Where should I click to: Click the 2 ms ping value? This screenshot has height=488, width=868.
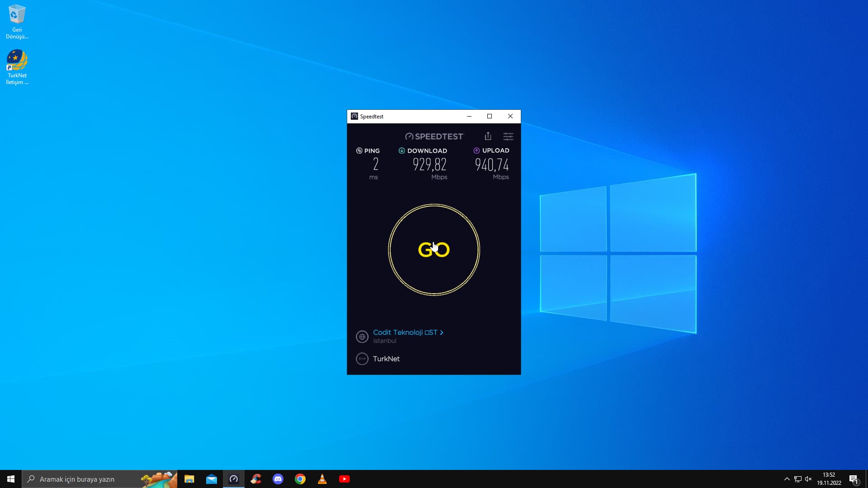[x=375, y=164]
